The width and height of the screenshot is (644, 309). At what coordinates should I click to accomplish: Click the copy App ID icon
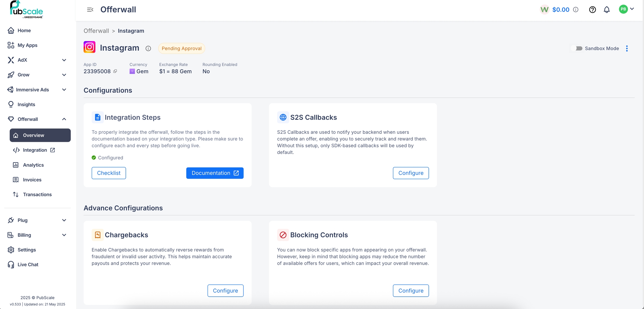point(115,71)
